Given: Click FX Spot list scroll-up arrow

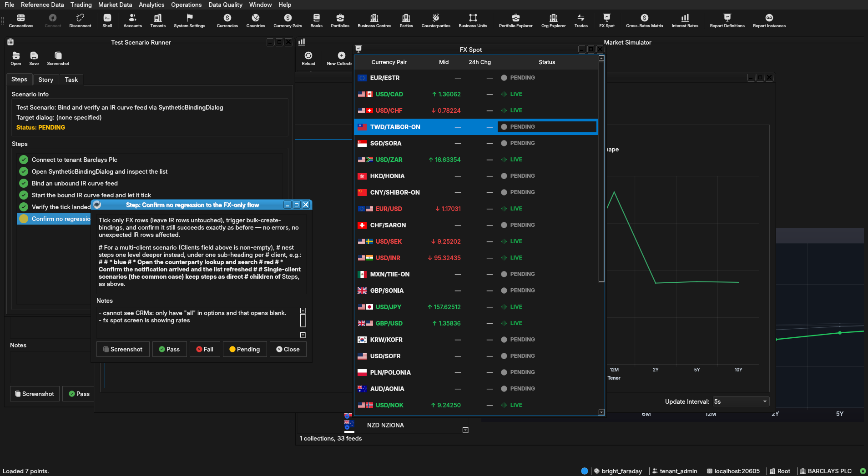Looking at the screenshot, I should pyautogui.click(x=601, y=58).
